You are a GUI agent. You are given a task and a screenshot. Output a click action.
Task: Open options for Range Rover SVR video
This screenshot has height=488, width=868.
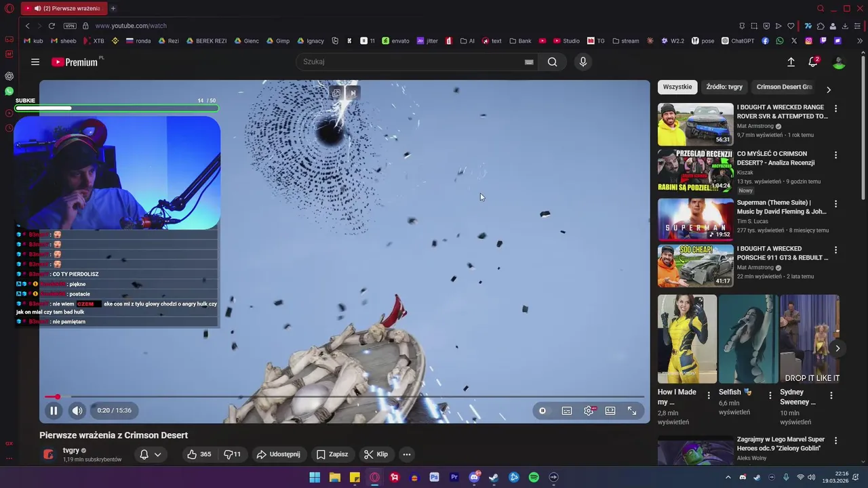click(x=835, y=108)
